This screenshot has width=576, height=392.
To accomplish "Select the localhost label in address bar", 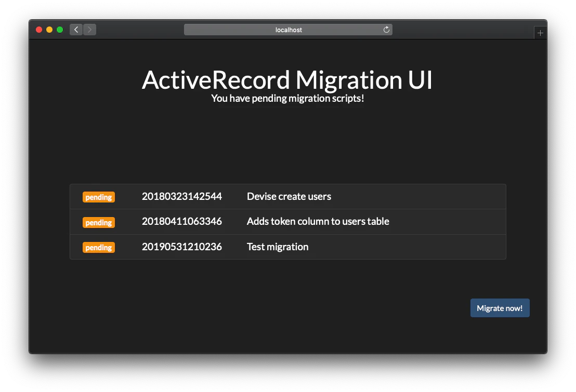I will click(x=288, y=30).
